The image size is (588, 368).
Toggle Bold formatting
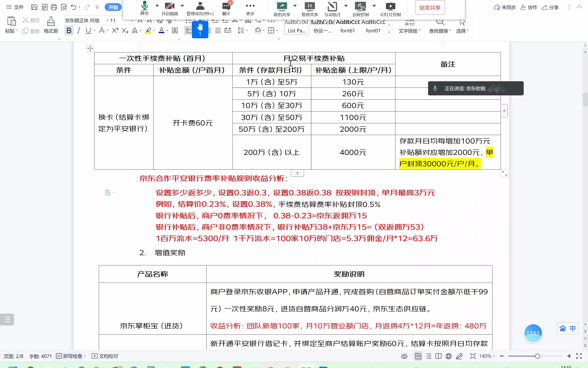pyautogui.click(x=69, y=30)
